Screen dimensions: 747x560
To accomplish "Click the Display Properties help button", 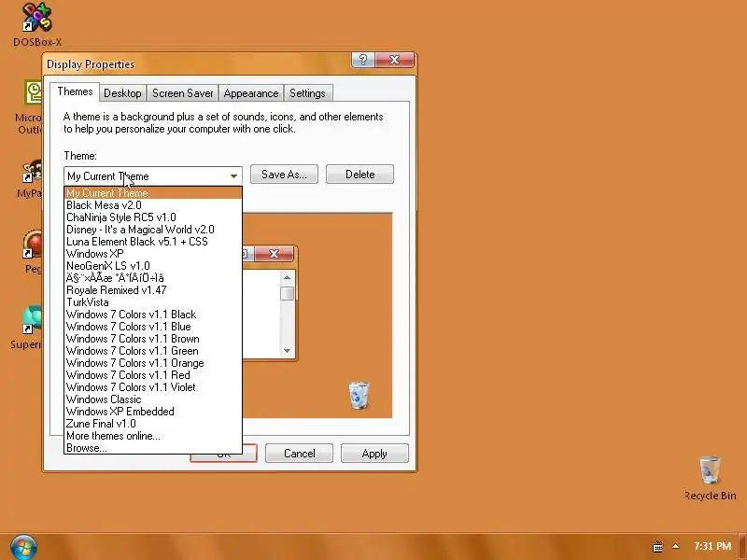I will click(363, 60).
